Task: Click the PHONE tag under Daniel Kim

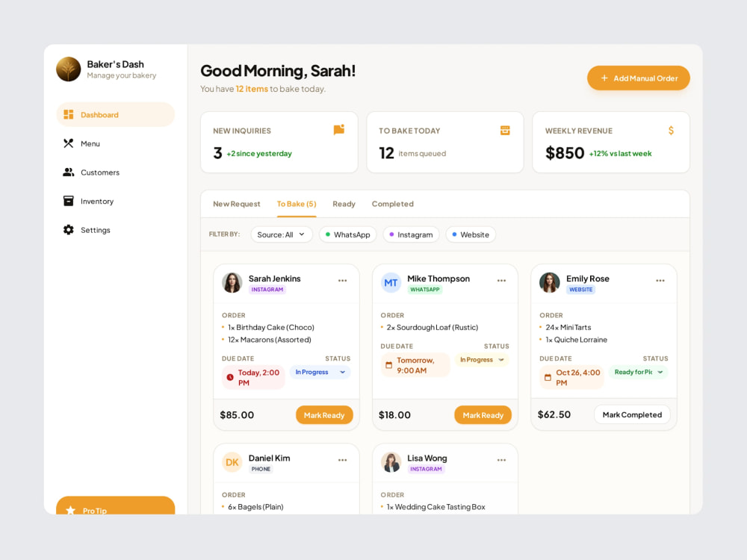Action: coord(261,469)
